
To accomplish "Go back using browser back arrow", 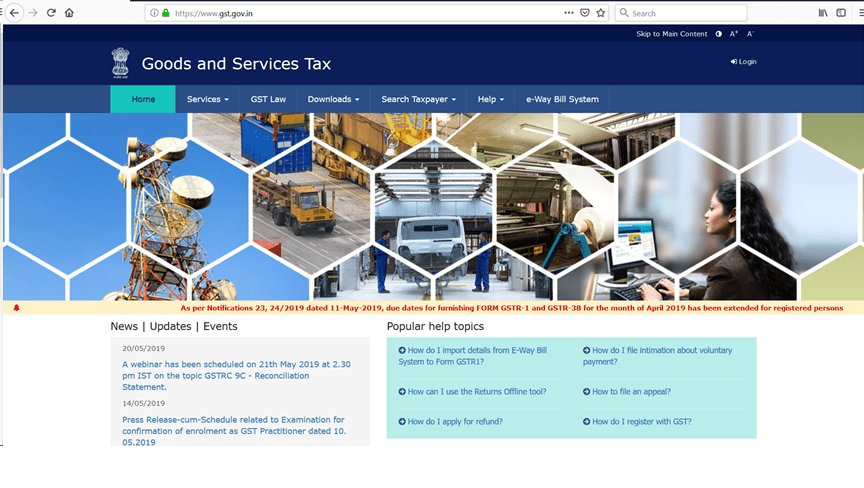I will (14, 13).
